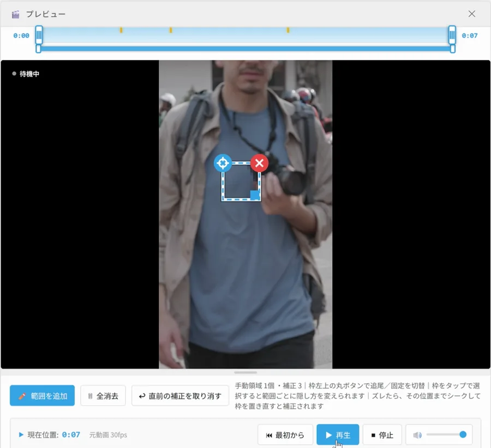Select the dashed mask region frame
The width and height of the screenshot is (491, 448).
pos(241,181)
